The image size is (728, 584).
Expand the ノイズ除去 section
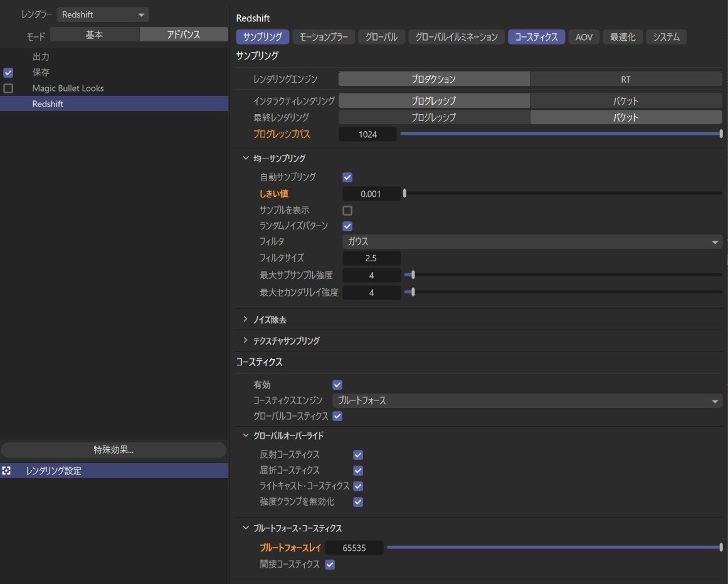246,320
